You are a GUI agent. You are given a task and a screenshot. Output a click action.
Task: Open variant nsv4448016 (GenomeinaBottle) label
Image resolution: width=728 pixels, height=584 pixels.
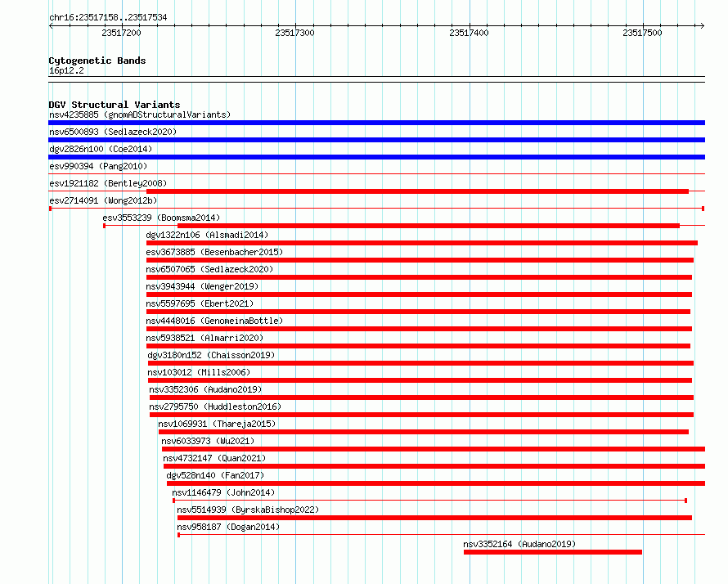coord(214,321)
